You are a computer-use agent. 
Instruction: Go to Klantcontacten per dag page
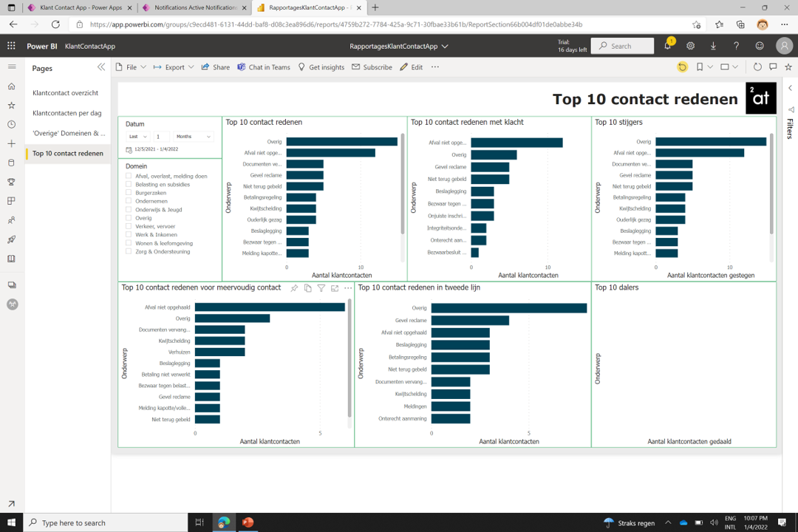point(67,113)
